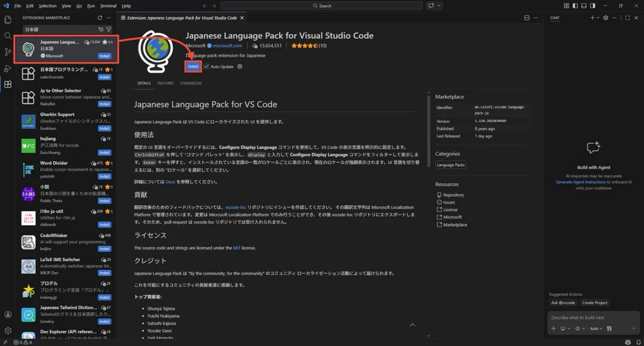Open Generate Agent Instructions link
644x346 pixels.
(581, 182)
